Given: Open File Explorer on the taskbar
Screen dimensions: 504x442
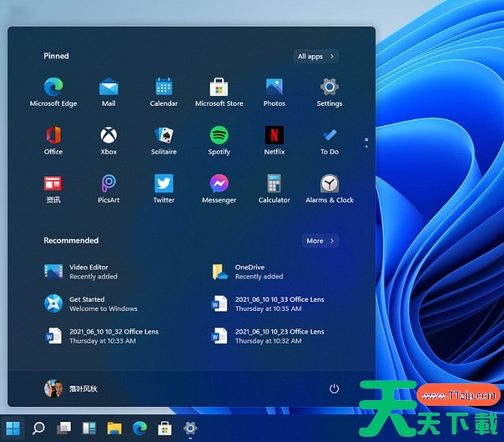Looking at the screenshot, I should tap(114, 429).
